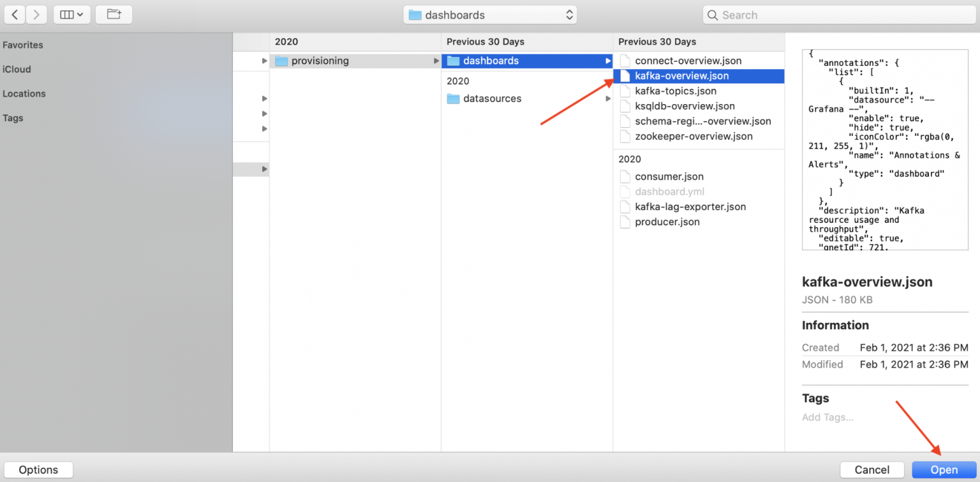Select producer.json file
The width and height of the screenshot is (980, 482).
coord(667,222)
